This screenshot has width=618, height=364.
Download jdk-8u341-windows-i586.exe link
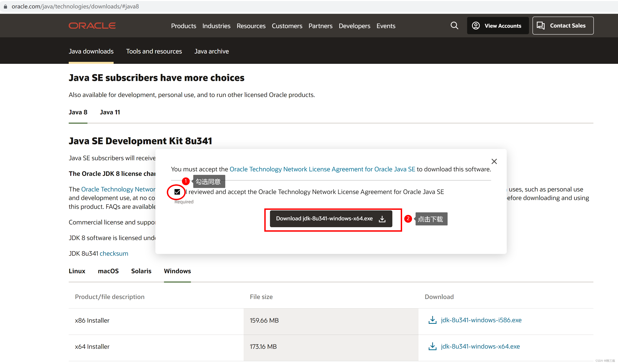[x=481, y=320]
